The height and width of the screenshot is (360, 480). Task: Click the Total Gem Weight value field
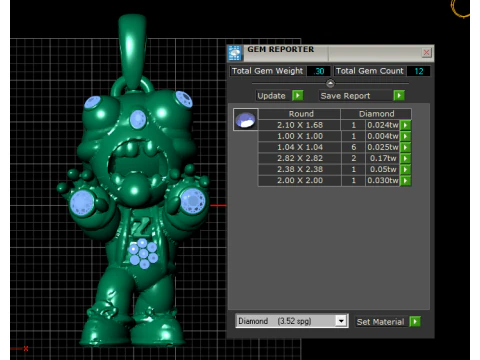319,71
